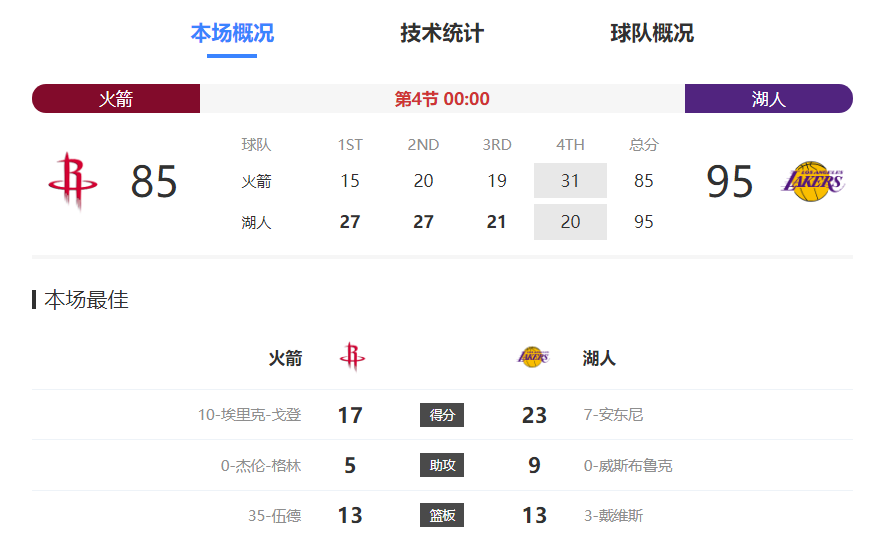
Task: Open the 球队概况 tab
Action: [x=652, y=33]
